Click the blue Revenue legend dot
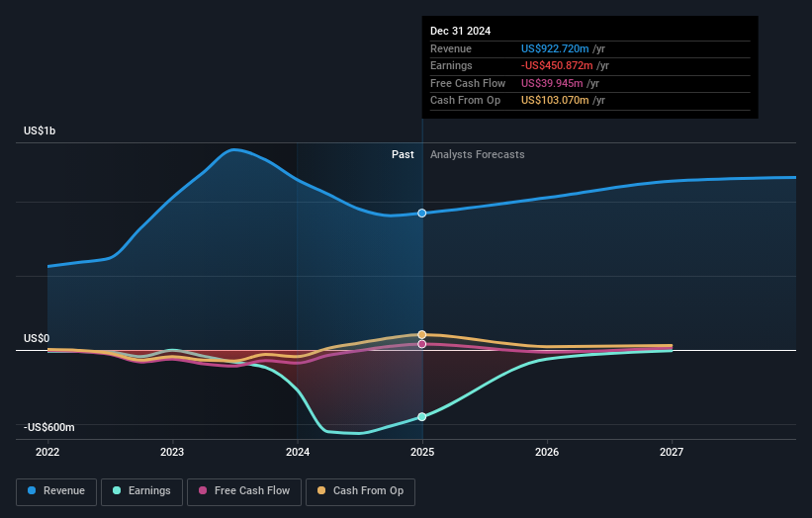Viewport: 812px width, 518px height. click(32, 490)
